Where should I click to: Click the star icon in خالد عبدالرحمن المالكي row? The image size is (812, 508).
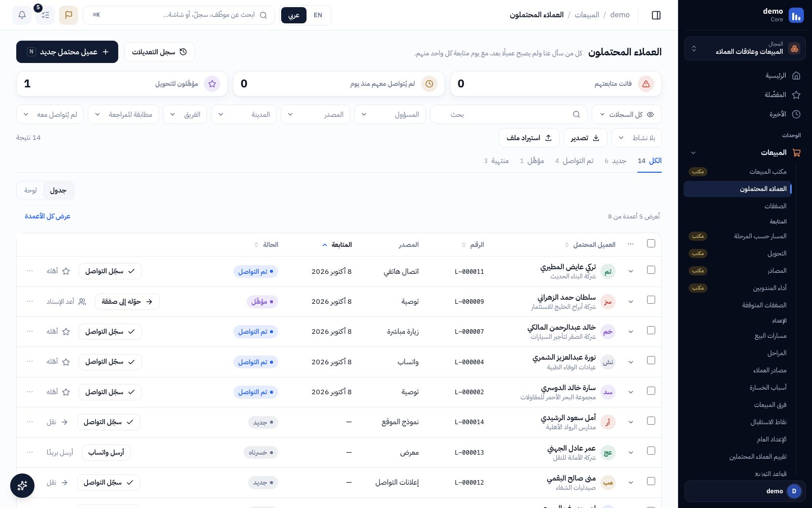coord(66,332)
